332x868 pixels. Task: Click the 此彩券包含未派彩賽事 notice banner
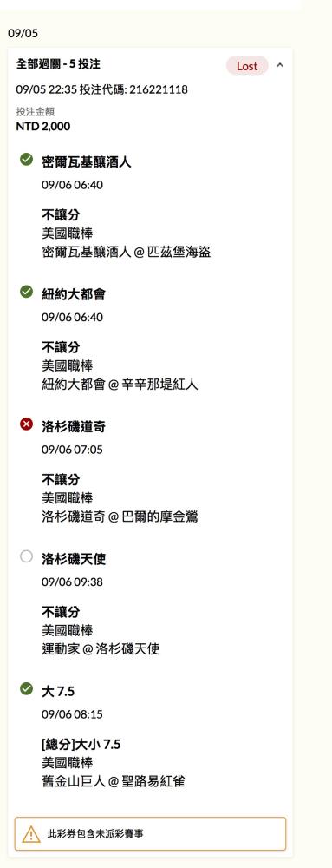tap(150, 833)
